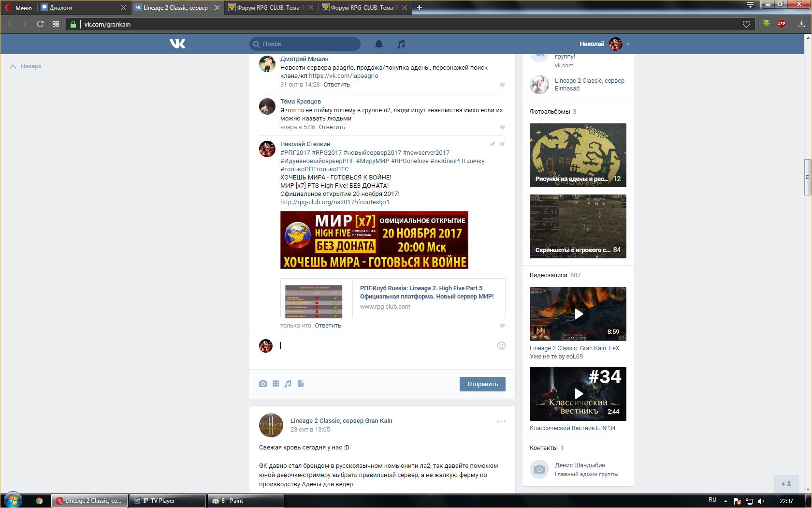Attach a photo with camera icon
The image size is (812, 508).
point(263,384)
